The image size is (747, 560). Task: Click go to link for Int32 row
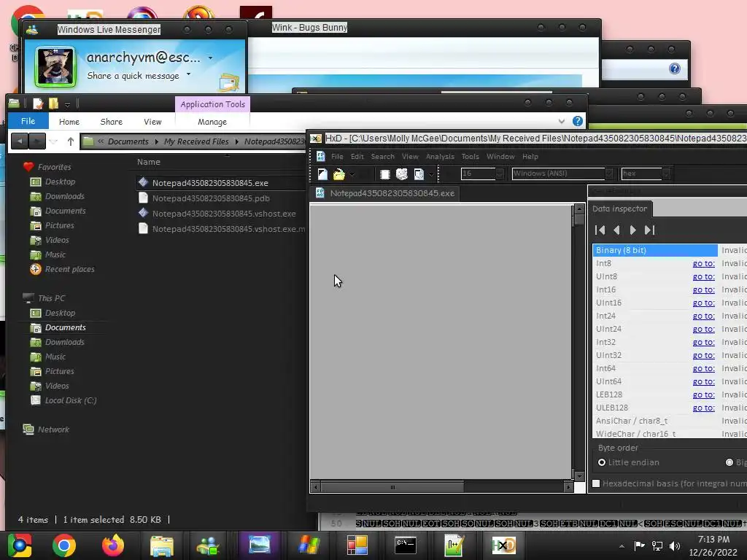(x=704, y=343)
